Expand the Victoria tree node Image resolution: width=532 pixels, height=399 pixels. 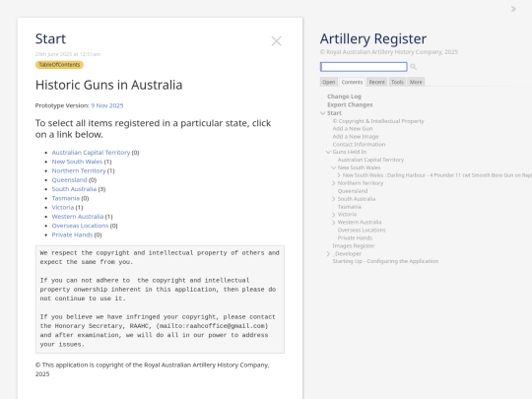334,215
